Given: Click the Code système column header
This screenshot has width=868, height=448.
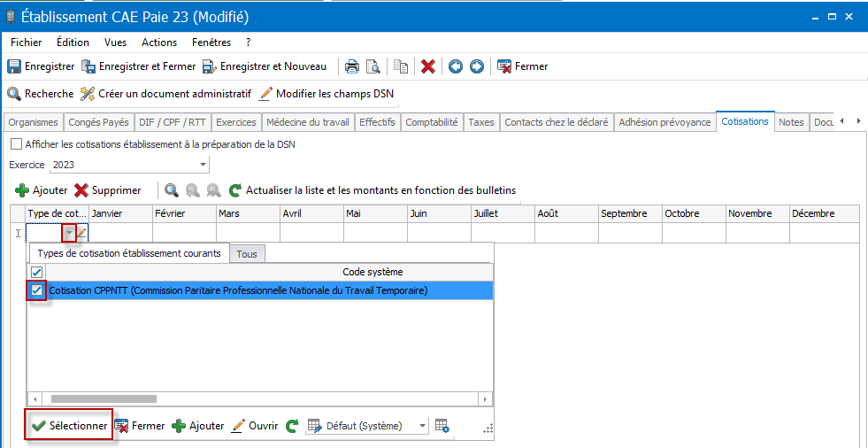Looking at the screenshot, I should [x=373, y=272].
